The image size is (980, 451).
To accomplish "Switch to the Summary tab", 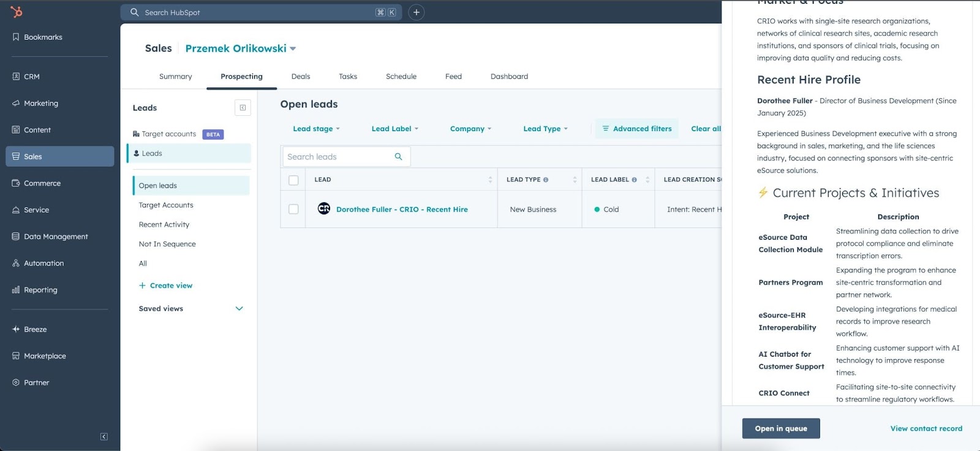I will click(x=175, y=77).
